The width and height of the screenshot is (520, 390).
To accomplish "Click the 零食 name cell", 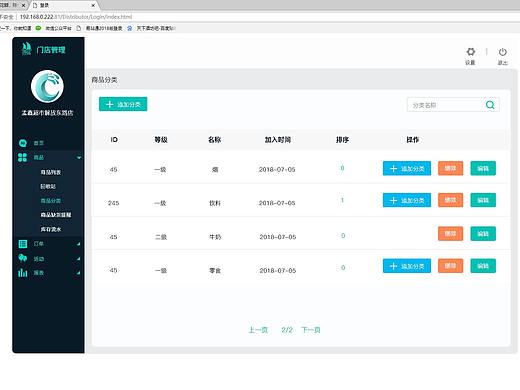I will pyautogui.click(x=215, y=270).
